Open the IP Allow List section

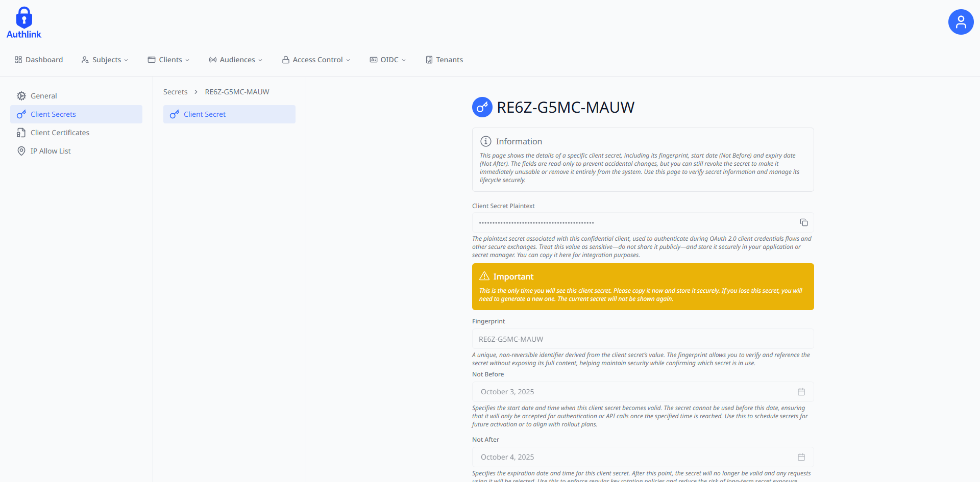[51, 151]
